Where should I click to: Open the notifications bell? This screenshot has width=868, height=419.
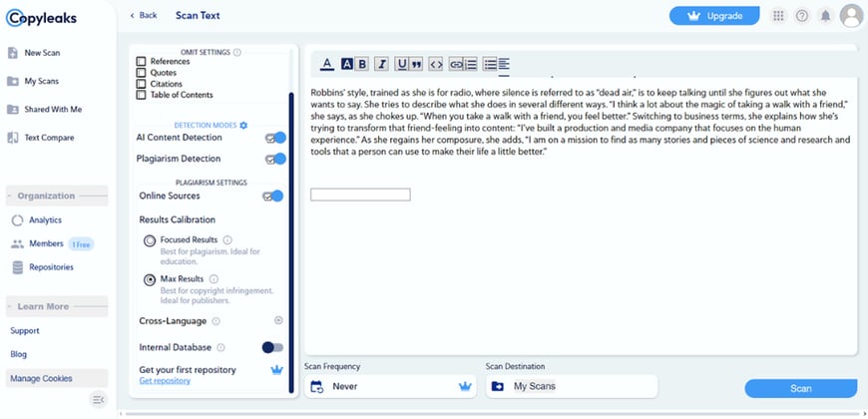point(826,16)
